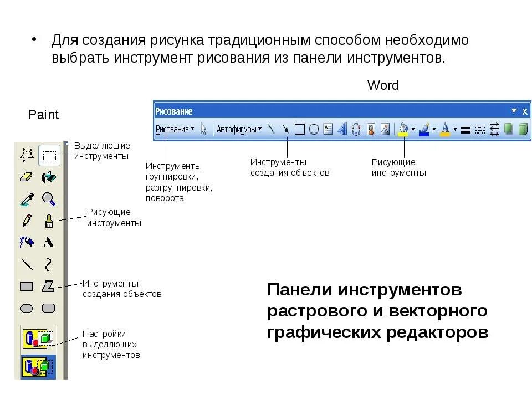Insert Diagram or Organization Chart
The image size is (532, 399).
coord(356,129)
